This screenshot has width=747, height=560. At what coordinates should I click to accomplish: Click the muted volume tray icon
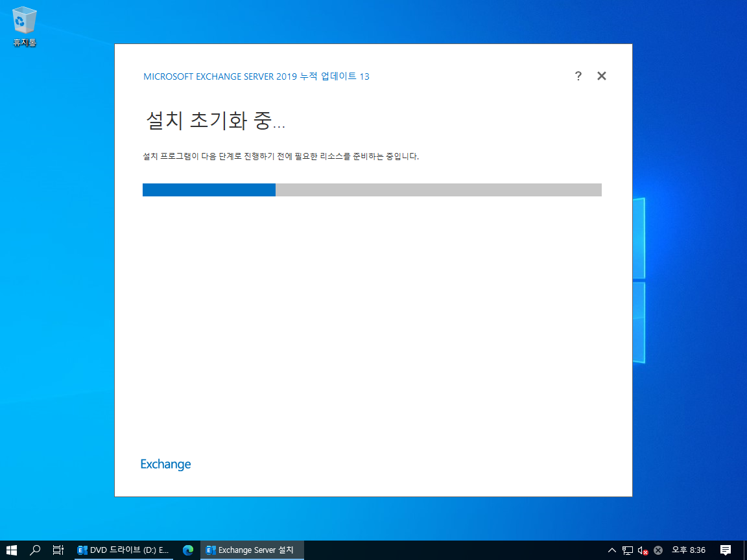coord(643,550)
